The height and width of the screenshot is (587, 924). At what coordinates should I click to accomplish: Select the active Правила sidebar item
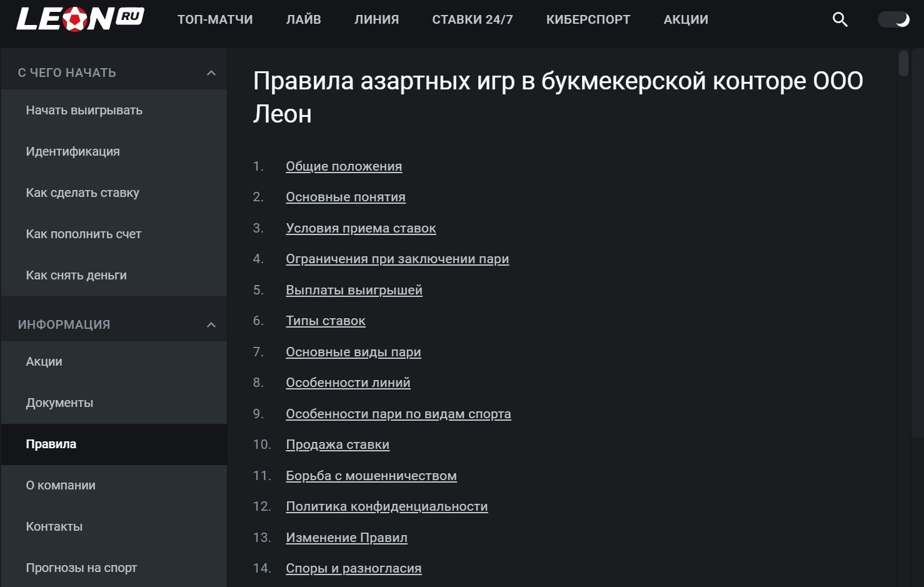pos(114,444)
